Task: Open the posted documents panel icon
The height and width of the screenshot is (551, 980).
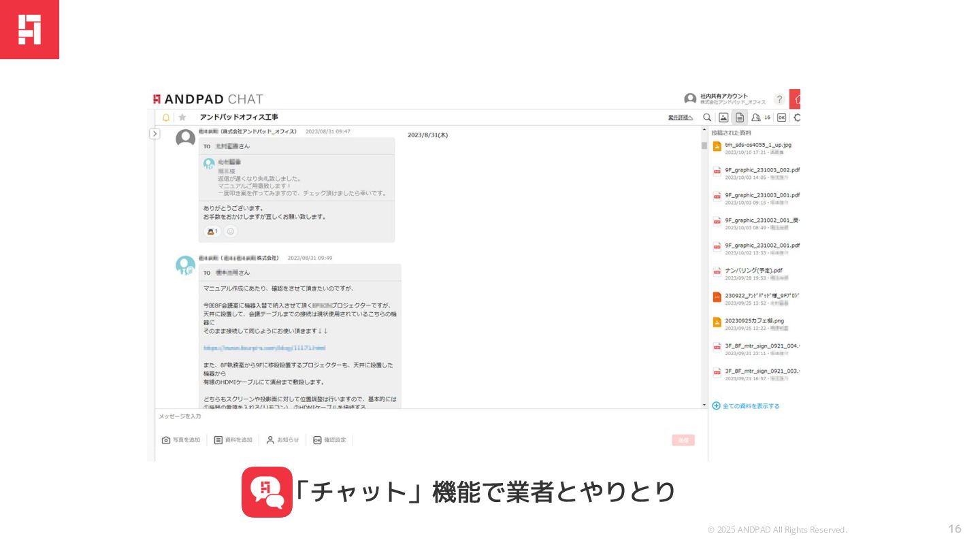Action: 740,117
